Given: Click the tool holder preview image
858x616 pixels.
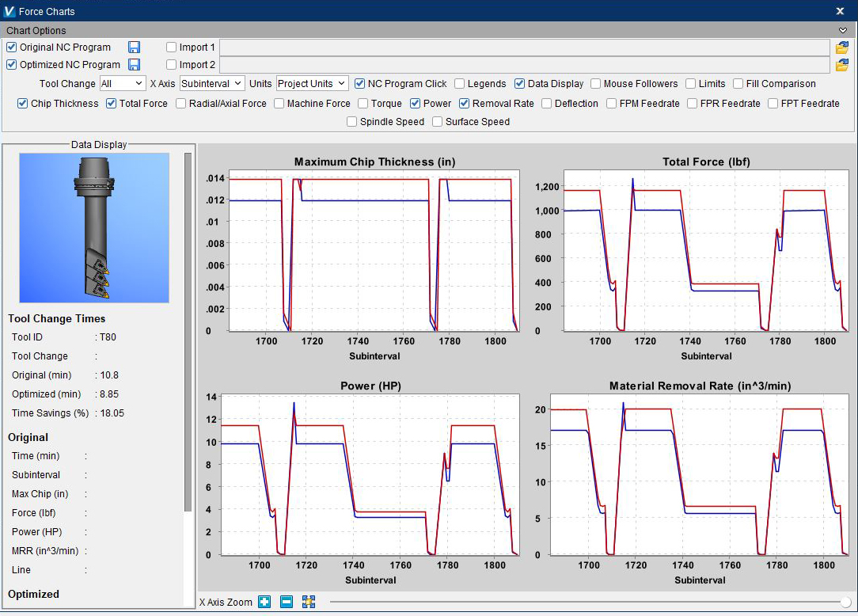Looking at the screenshot, I should [x=94, y=227].
